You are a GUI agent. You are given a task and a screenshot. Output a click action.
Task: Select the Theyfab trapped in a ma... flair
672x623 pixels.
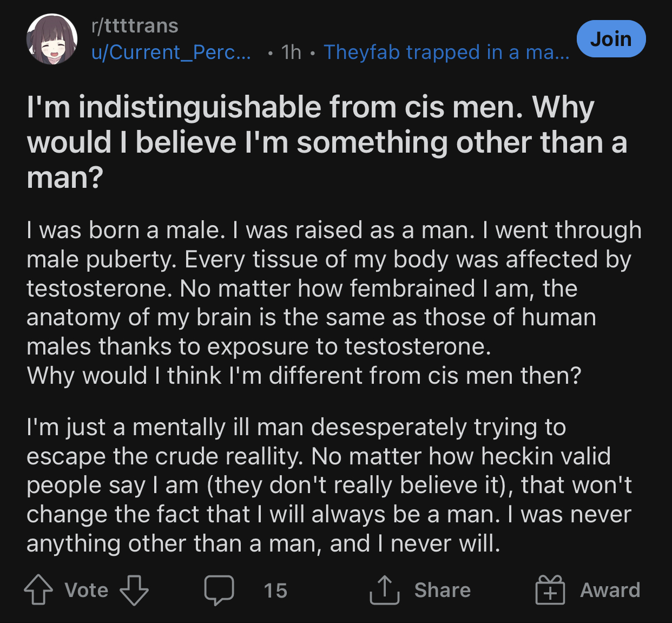pyautogui.click(x=446, y=52)
